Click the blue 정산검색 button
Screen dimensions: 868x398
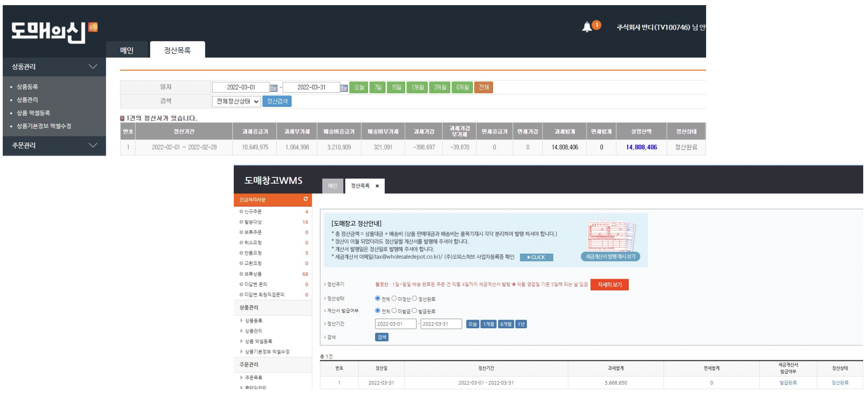(277, 102)
